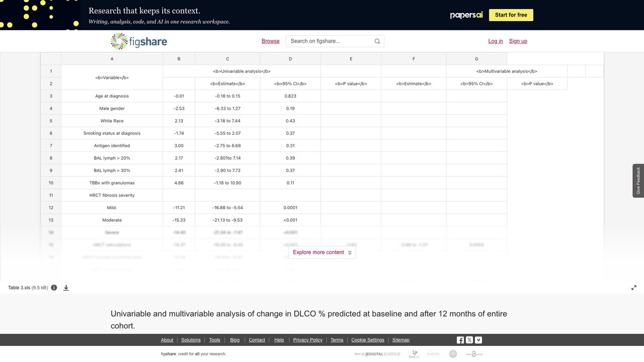
Task: Open the figshare logo homepage
Action: tap(139, 41)
